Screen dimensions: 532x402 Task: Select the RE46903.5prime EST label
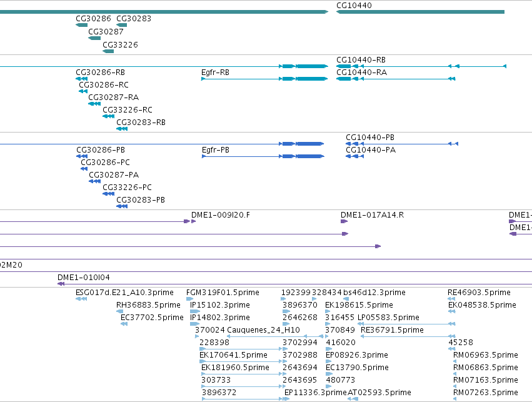click(479, 293)
